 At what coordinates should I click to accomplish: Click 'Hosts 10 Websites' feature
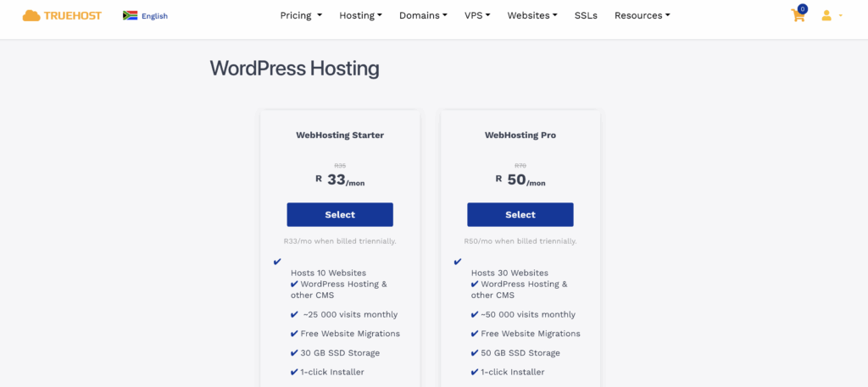coord(328,273)
